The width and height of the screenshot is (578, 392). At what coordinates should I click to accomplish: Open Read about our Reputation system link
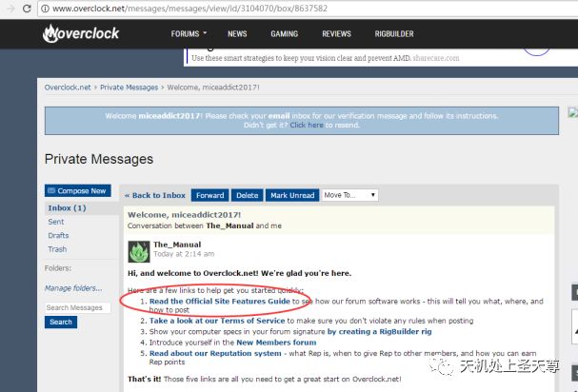click(215, 353)
